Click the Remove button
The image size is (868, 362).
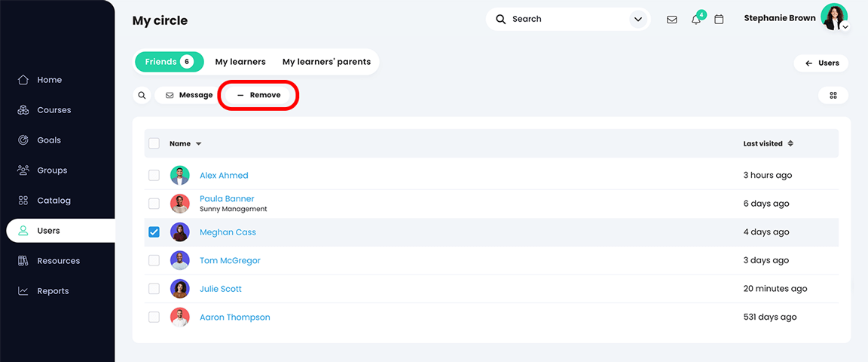[x=258, y=95]
